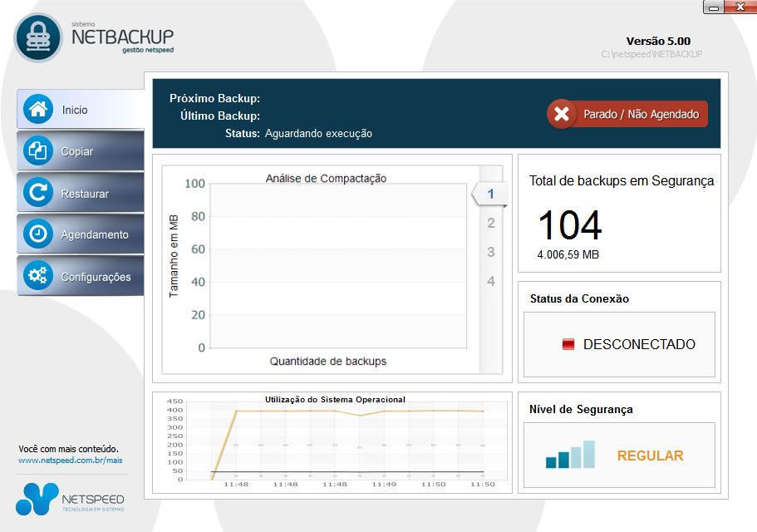
Task: Click the Aguardando execução status text
Action: coord(318,134)
